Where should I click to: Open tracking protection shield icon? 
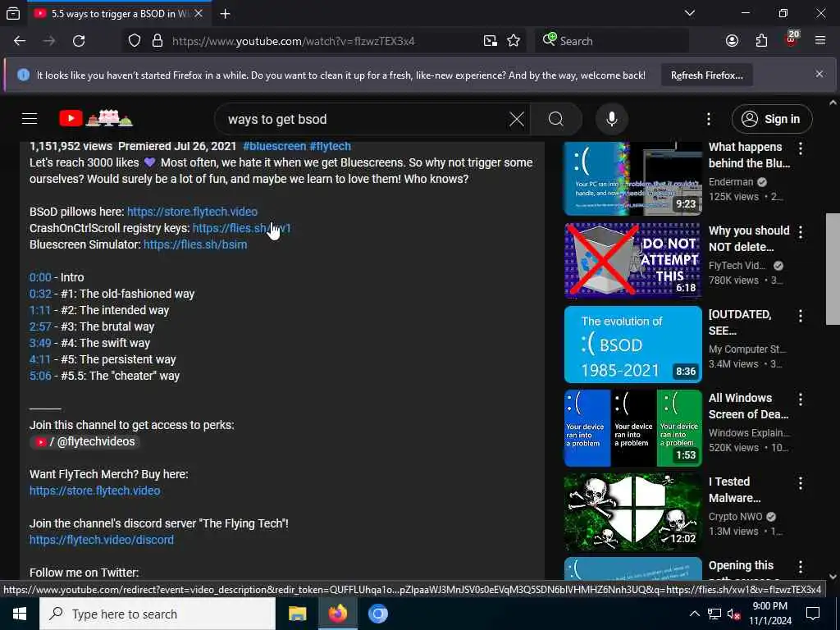135,41
